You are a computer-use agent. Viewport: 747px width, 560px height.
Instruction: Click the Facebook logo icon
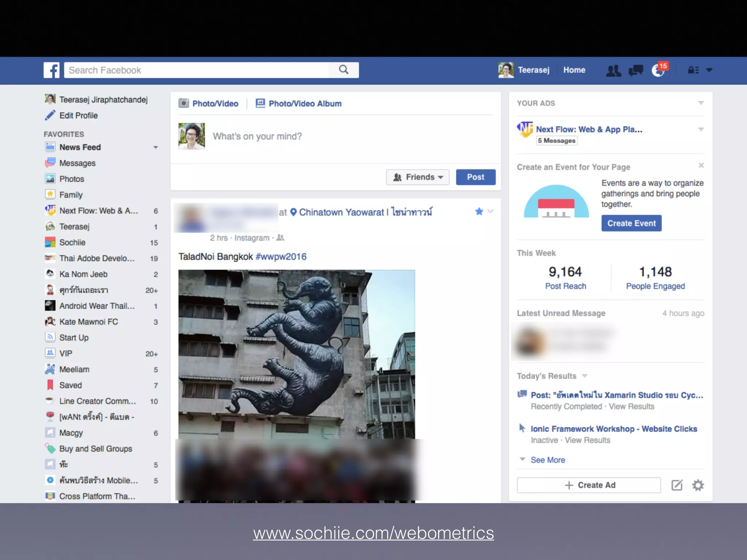coord(51,70)
